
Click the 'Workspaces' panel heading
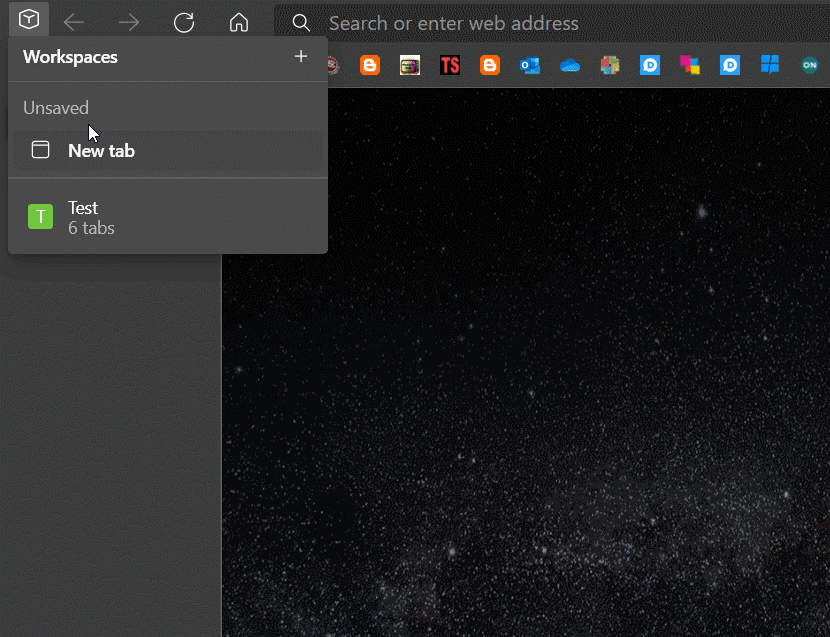click(70, 57)
